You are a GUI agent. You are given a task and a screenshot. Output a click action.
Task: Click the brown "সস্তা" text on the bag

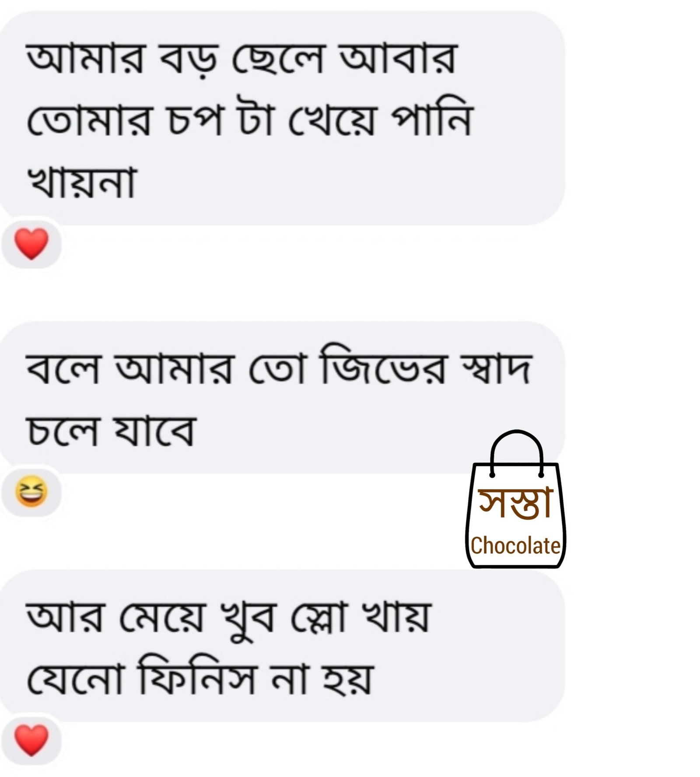click(515, 503)
